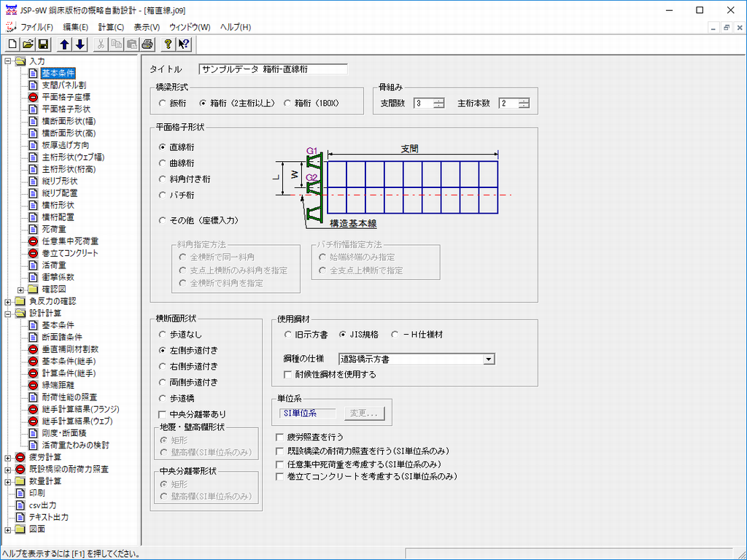Check the 疲労照査を行う option

pos(280,437)
